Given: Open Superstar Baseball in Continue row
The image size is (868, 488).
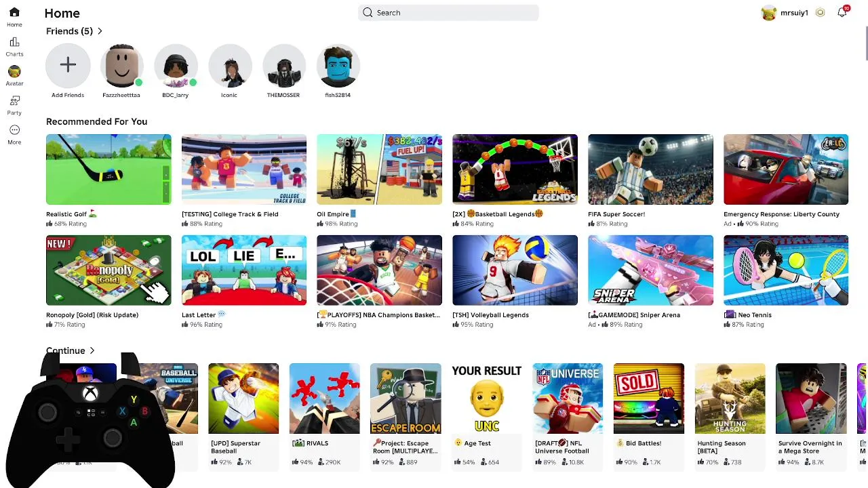Looking at the screenshot, I should pyautogui.click(x=243, y=399).
